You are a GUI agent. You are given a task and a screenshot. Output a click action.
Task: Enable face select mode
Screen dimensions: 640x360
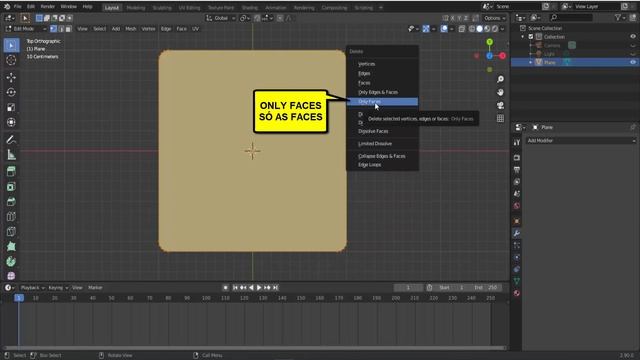(69, 29)
